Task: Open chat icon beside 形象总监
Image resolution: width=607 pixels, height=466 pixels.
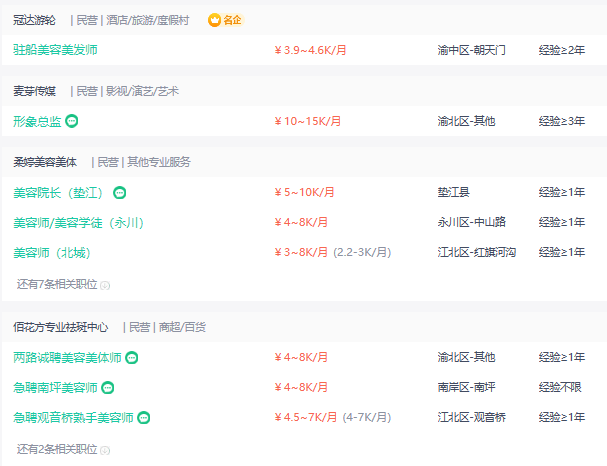Action: point(72,121)
